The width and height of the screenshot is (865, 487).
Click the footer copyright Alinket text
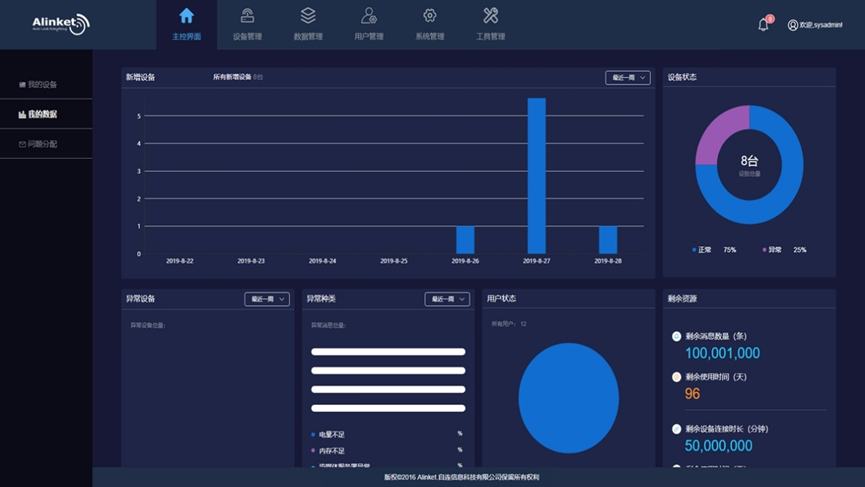pos(461,477)
